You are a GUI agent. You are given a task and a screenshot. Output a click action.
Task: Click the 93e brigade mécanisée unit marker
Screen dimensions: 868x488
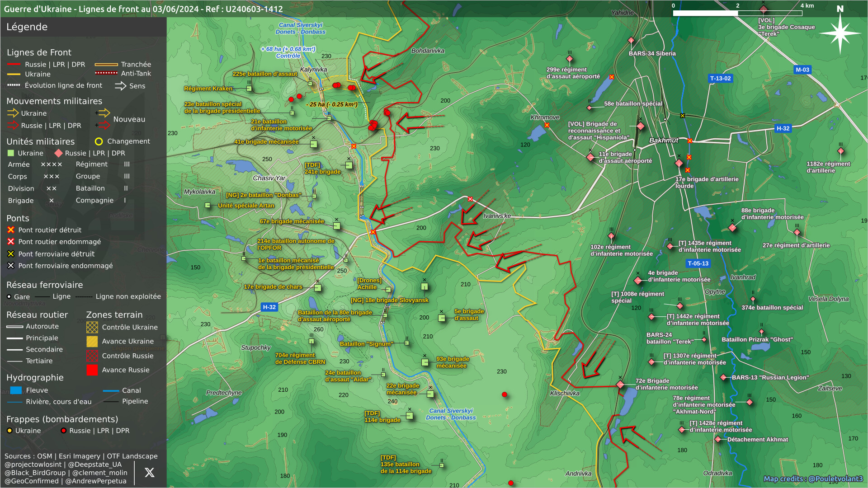(425, 362)
